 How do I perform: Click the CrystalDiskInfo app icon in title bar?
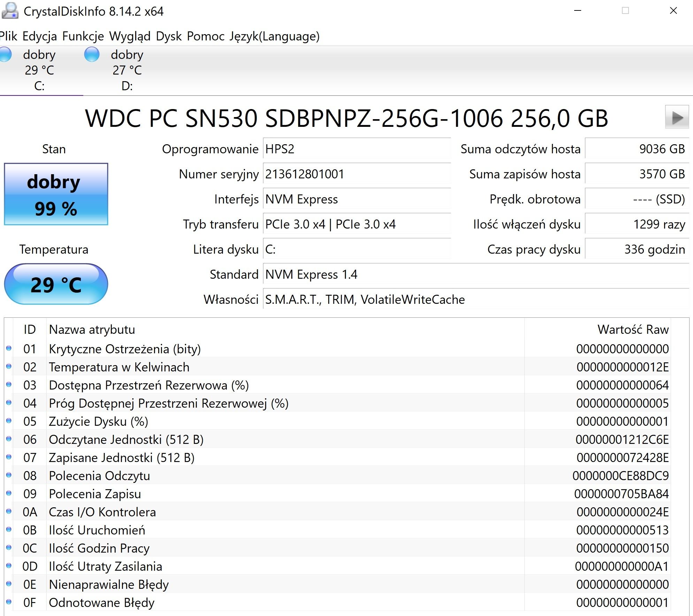pyautogui.click(x=10, y=11)
